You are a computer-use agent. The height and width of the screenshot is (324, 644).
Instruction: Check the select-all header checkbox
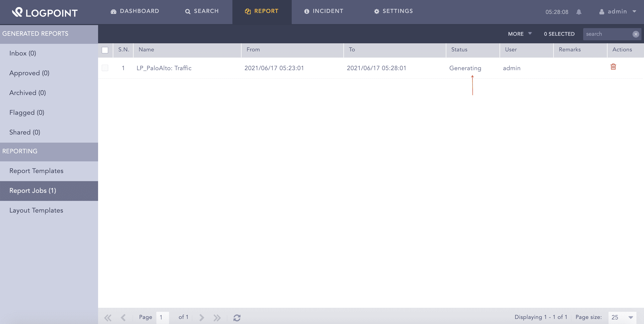[x=105, y=50]
